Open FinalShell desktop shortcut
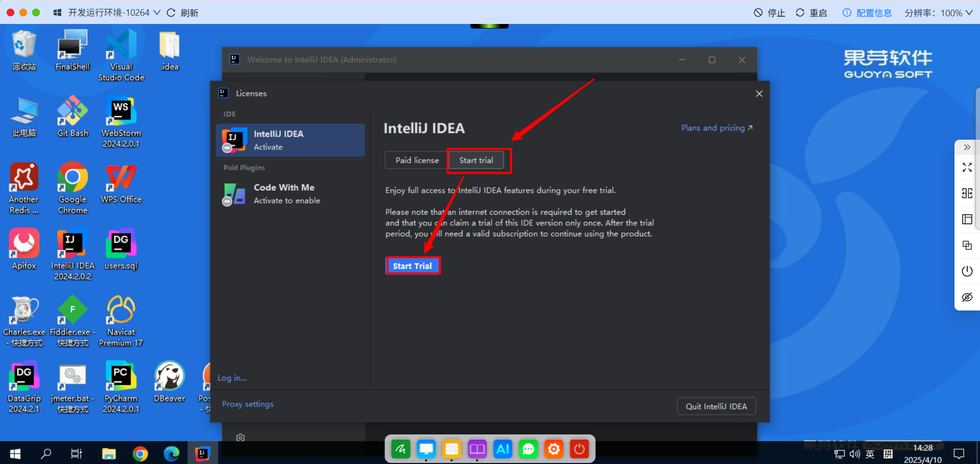This screenshot has width=980, height=464. point(72,50)
